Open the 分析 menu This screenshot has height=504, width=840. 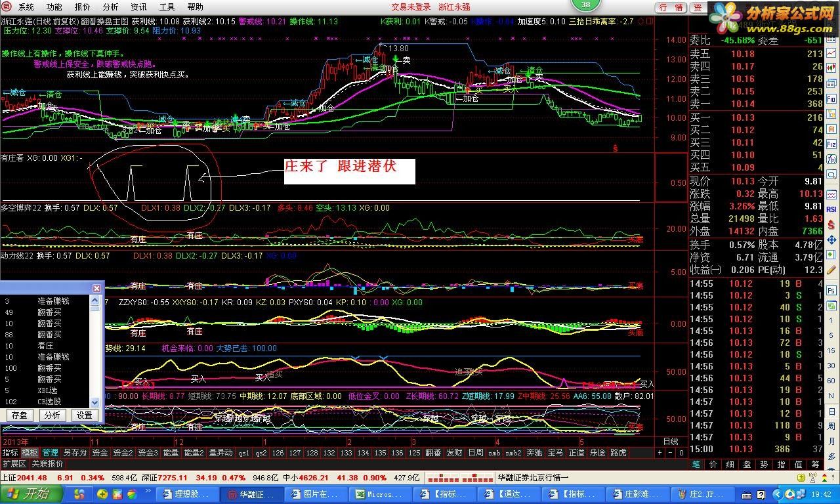(111, 7)
